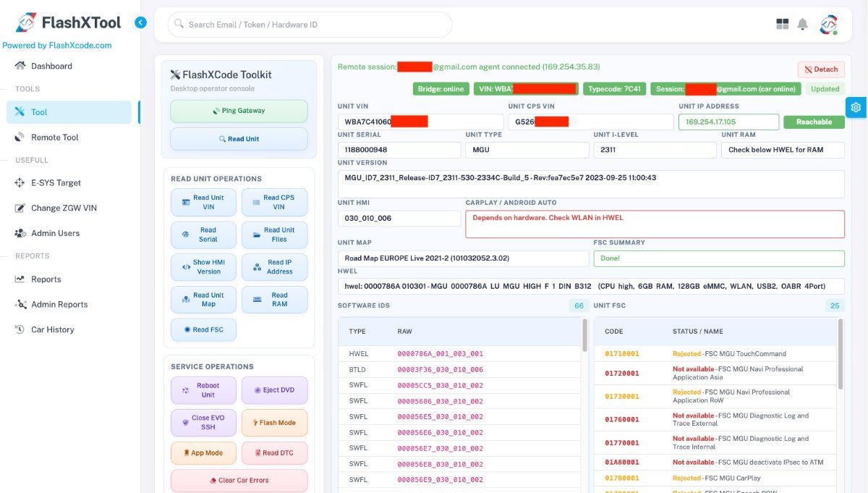
Task: Click Clear Car Errors button
Action: [239, 481]
